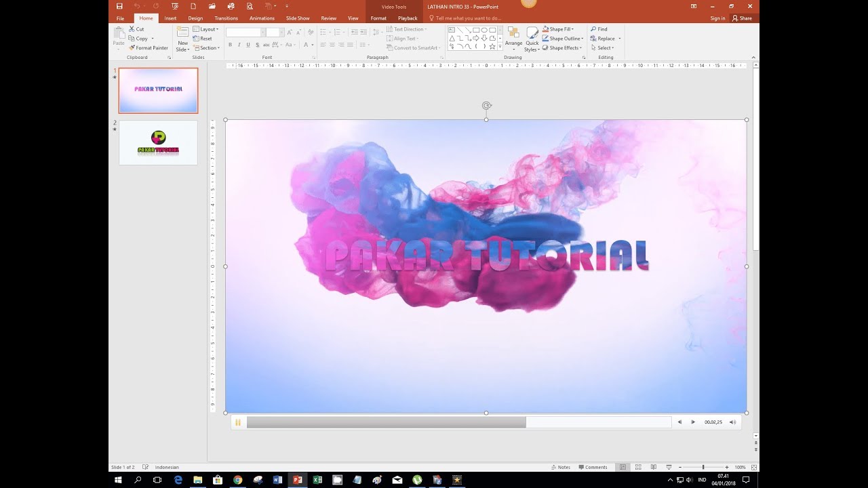The height and width of the screenshot is (488, 868).
Task: Click the Undo arrow in the title bar
Action: click(137, 6)
